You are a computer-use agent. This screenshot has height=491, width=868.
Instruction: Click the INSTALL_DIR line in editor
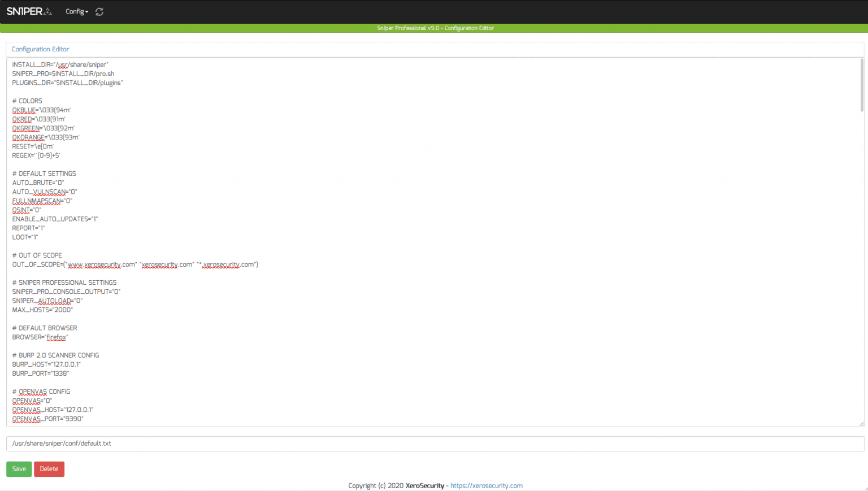60,65
